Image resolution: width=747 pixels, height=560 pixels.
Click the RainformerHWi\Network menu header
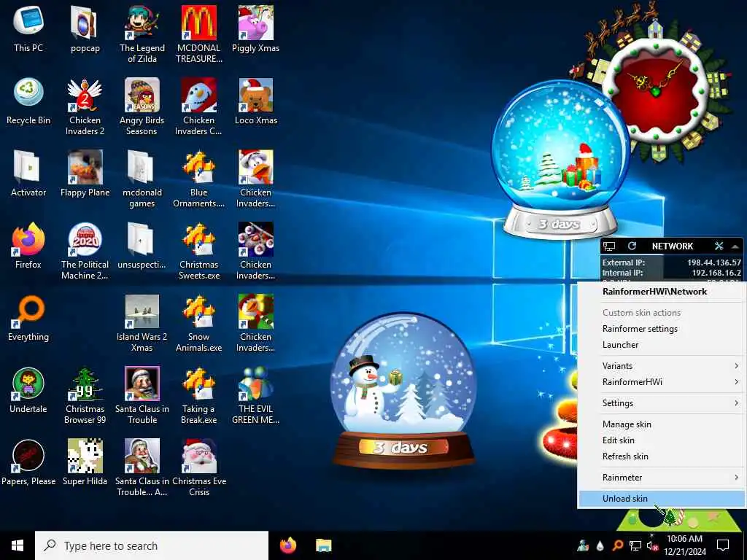[x=662, y=292]
